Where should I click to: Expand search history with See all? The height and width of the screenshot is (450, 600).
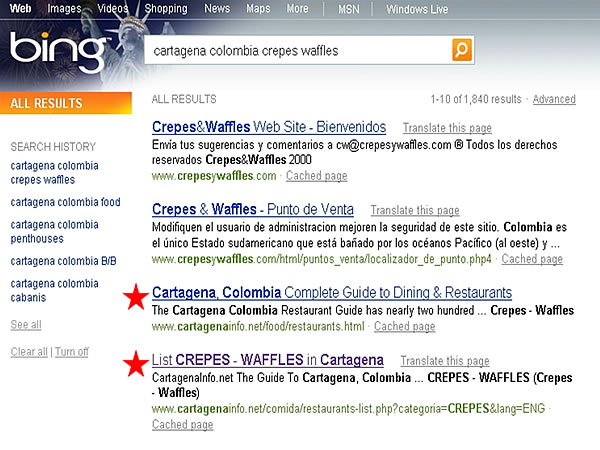(26, 325)
